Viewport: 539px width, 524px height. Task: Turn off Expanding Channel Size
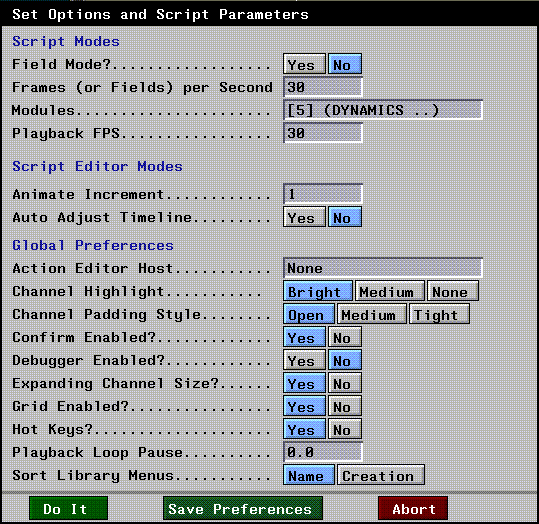(345, 383)
